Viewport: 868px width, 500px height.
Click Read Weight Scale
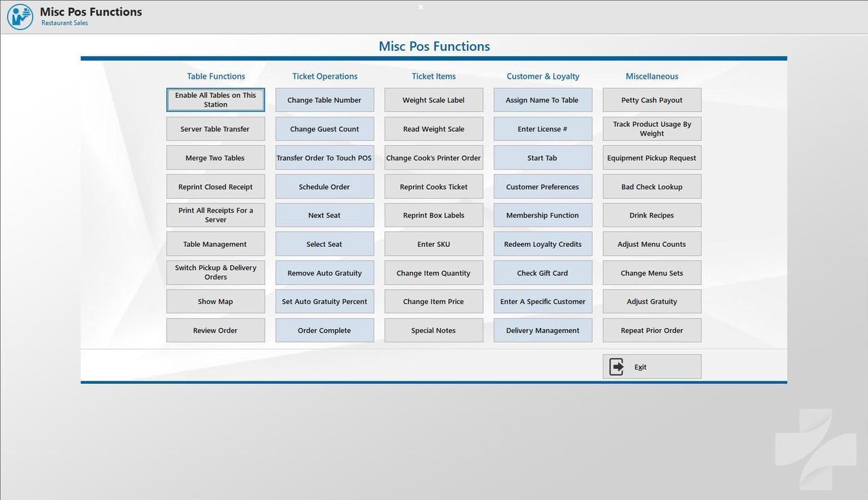pyautogui.click(x=434, y=129)
